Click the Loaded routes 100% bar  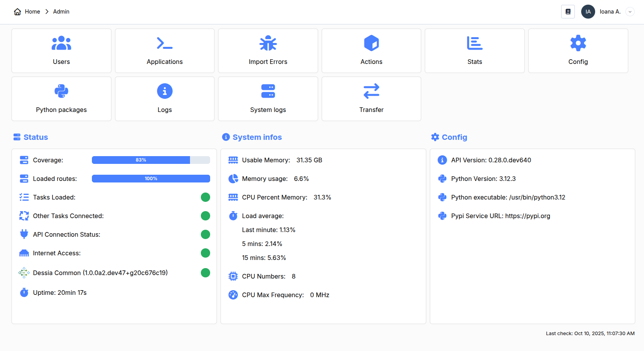pyautogui.click(x=151, y=179)
